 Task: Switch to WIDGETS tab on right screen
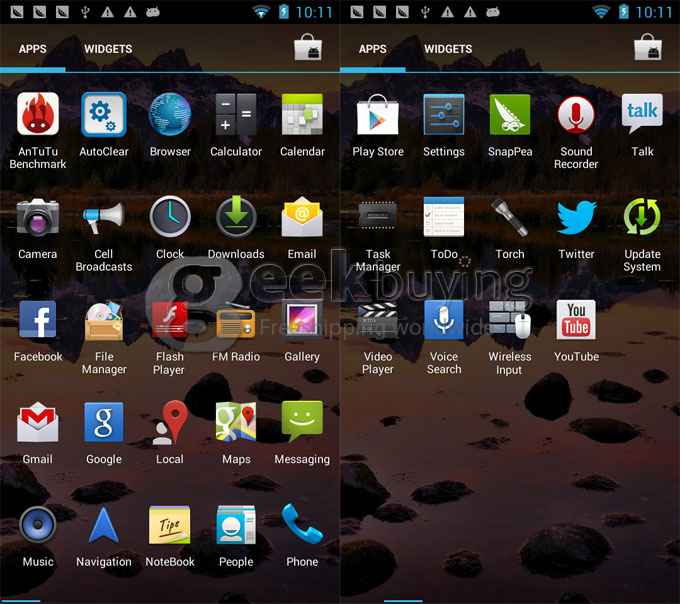(448, 49)
